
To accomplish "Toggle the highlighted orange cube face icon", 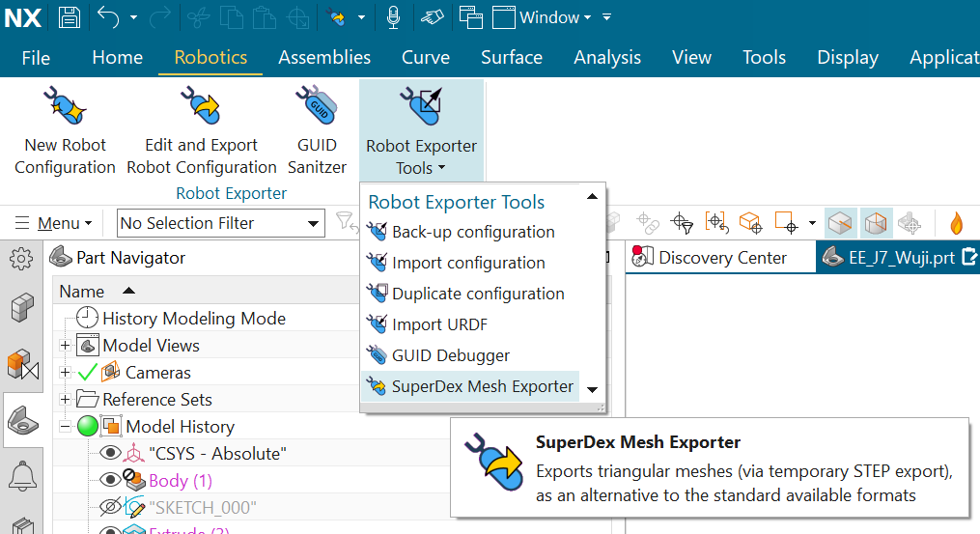I will tap(841, 223).
